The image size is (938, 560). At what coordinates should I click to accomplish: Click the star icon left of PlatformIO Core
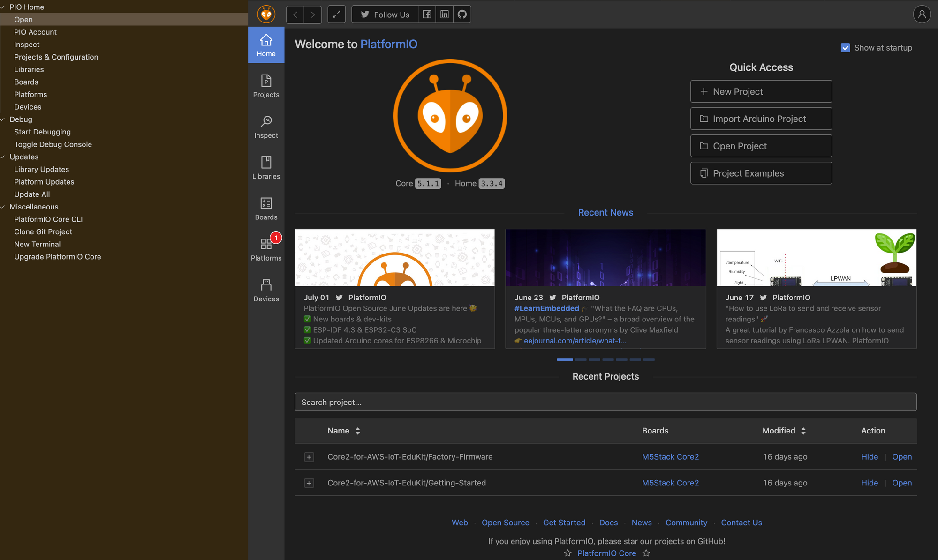click(567, 553)
